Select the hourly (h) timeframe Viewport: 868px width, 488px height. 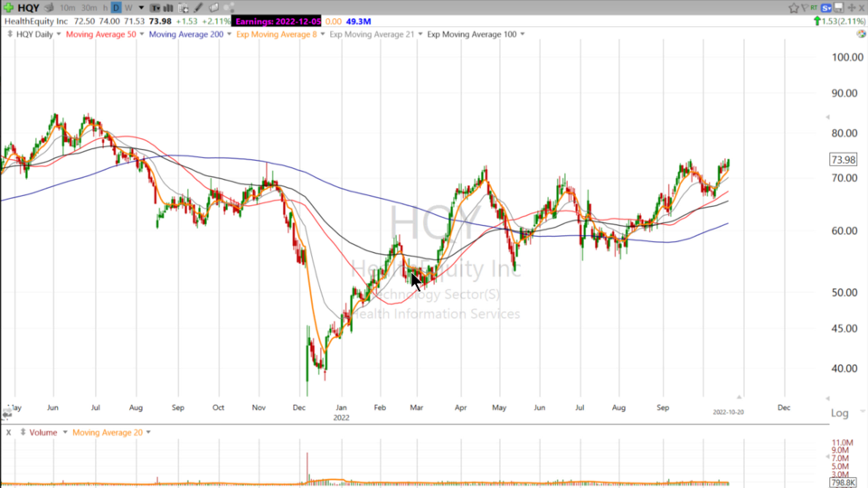pos(105,8)
